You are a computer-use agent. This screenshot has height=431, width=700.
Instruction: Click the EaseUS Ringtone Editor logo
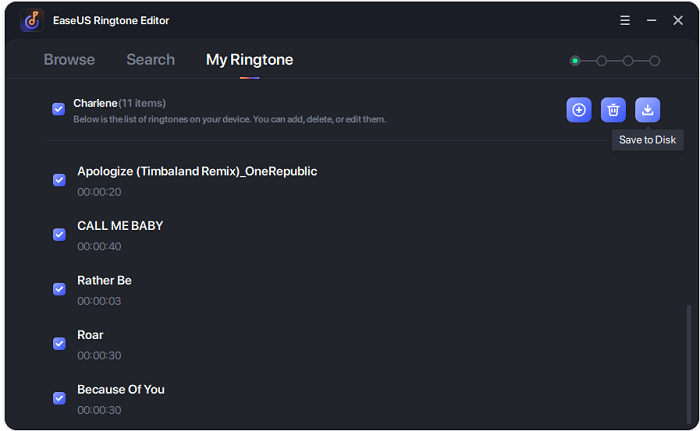[x=32, y=21]
